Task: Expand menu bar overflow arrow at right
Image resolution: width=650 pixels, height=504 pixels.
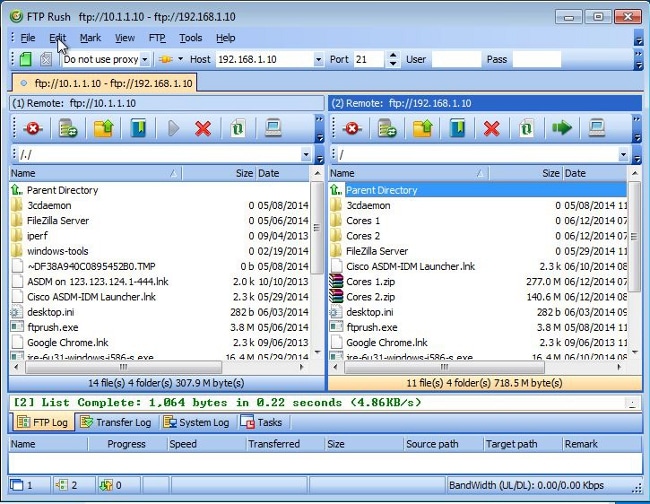Action: tap(638, 41)
